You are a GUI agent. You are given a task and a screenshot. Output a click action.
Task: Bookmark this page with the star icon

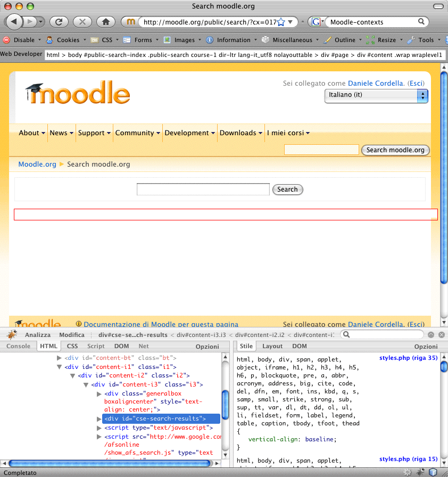pyautogui.click(x=281, y=22)
